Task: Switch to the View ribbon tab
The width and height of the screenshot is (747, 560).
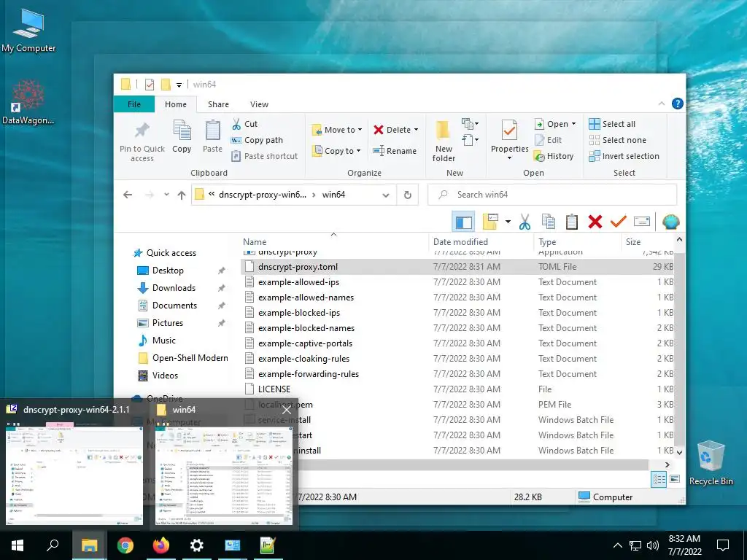Action: tap(259, 104)
